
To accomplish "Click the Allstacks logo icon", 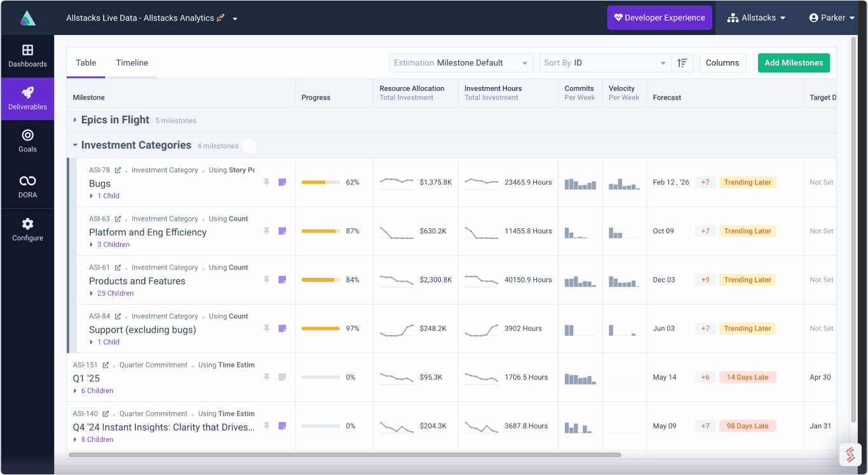I will coord(28,18).
